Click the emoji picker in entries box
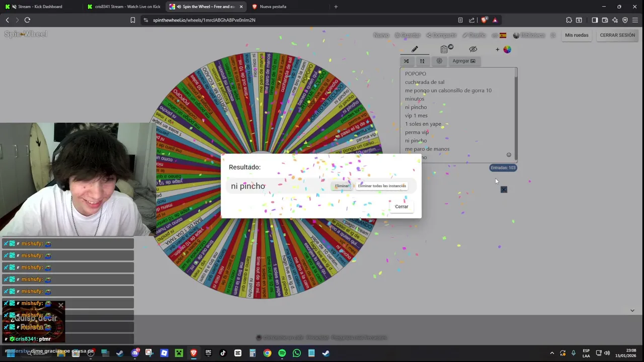644x362 pixels. click(509, 155)
